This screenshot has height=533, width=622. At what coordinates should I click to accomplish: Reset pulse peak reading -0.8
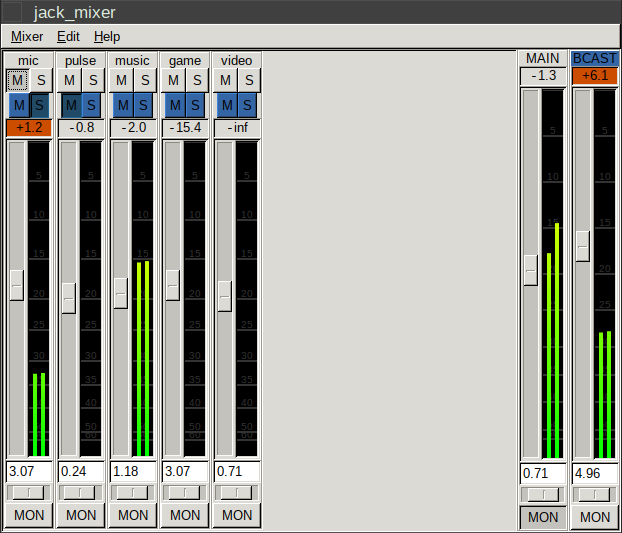pos(81,128)
